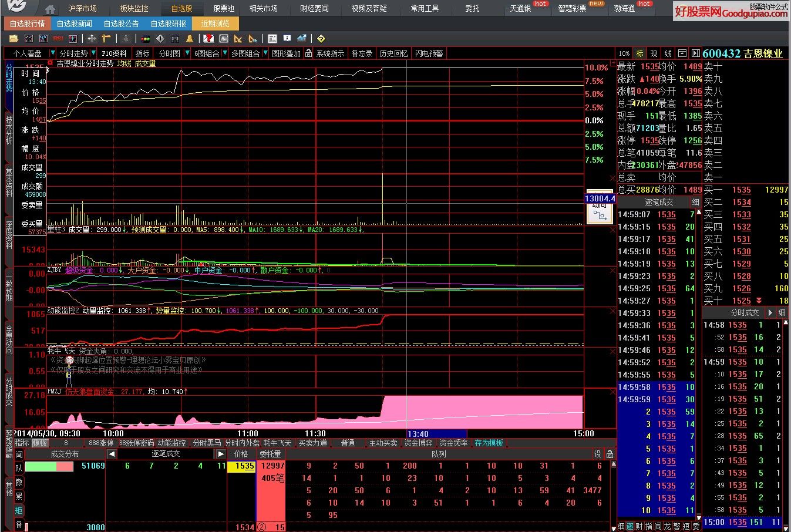
Task: Toggle the 矩 side button in bottom panel
Action: [x=19, y=510]
